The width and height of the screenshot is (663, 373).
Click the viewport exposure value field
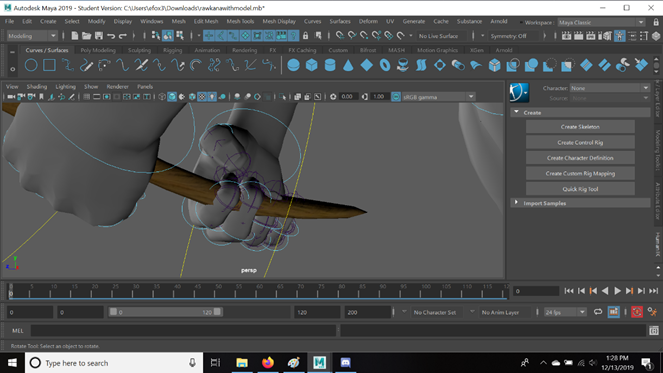point(347,97)
